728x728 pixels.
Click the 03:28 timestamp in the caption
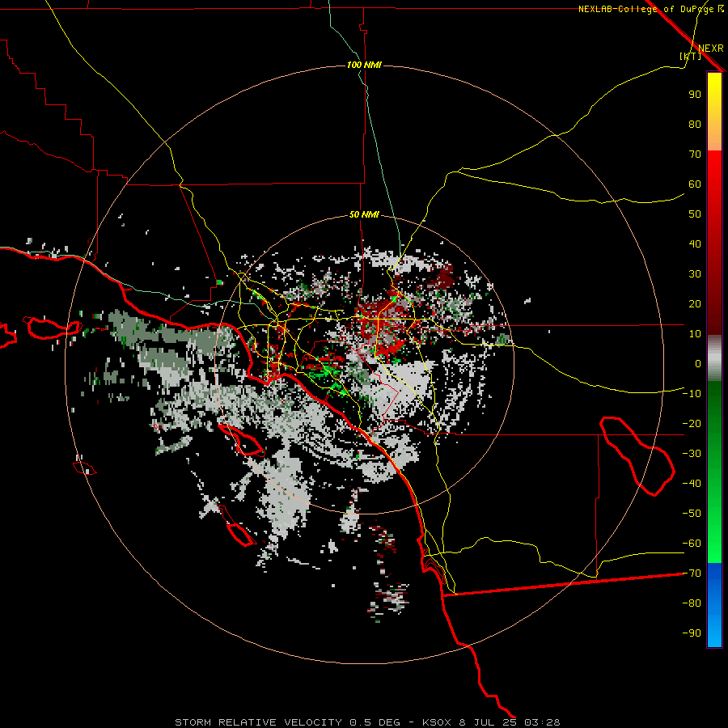pos(542,722)
